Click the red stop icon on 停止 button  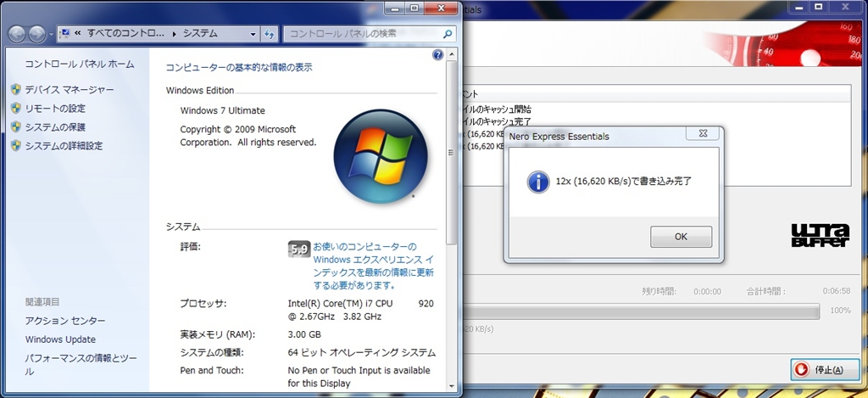(x=800, y=370)
